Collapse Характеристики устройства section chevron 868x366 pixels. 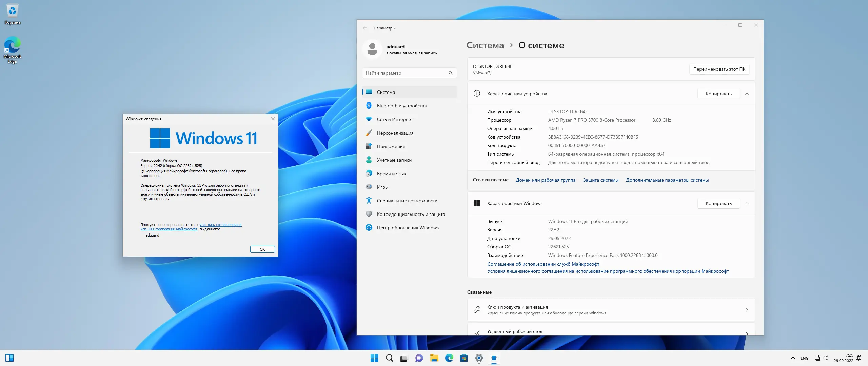pos(747,94)
